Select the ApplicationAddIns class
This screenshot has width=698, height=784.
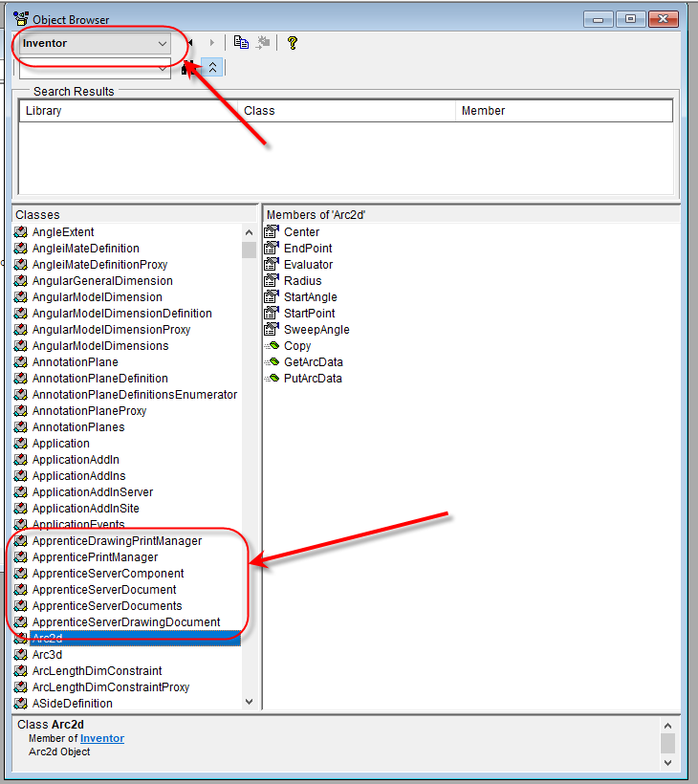(78, 476)
